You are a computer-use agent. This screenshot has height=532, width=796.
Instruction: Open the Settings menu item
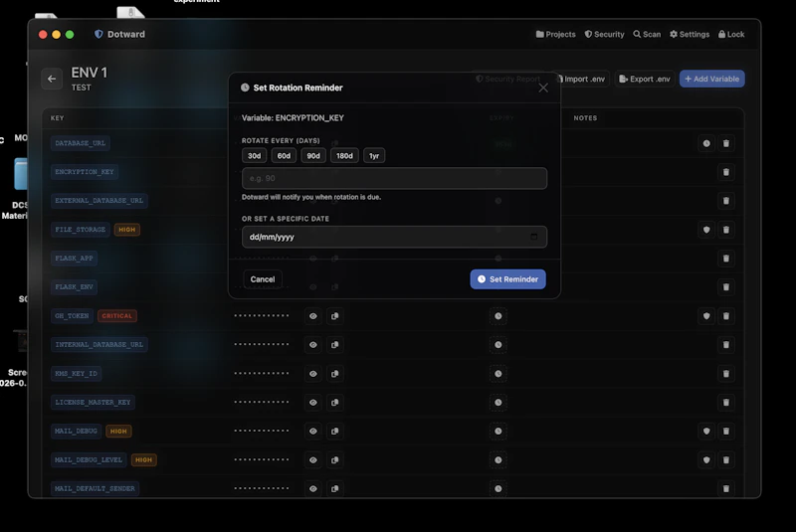click(690, 34)
